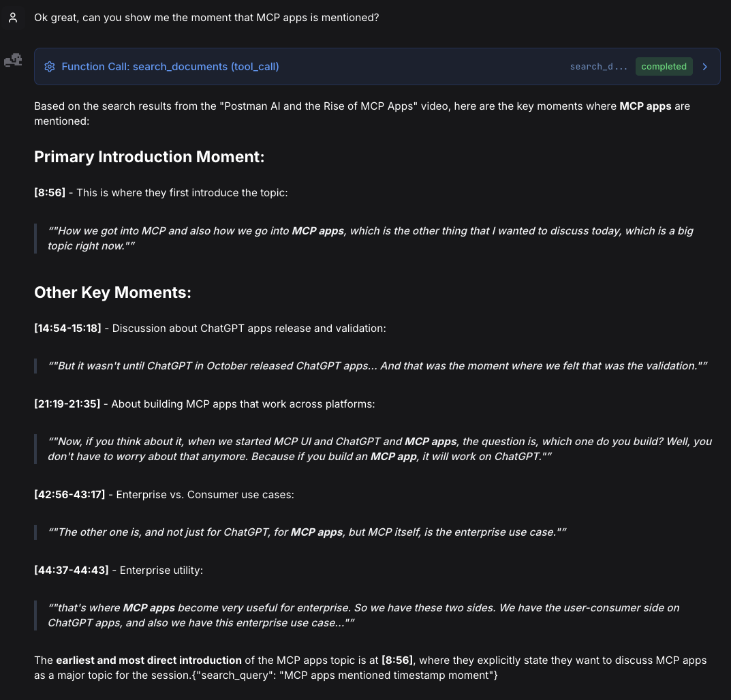Click the completed status badge
Screen dimensions: 731x700
(664, 66)
